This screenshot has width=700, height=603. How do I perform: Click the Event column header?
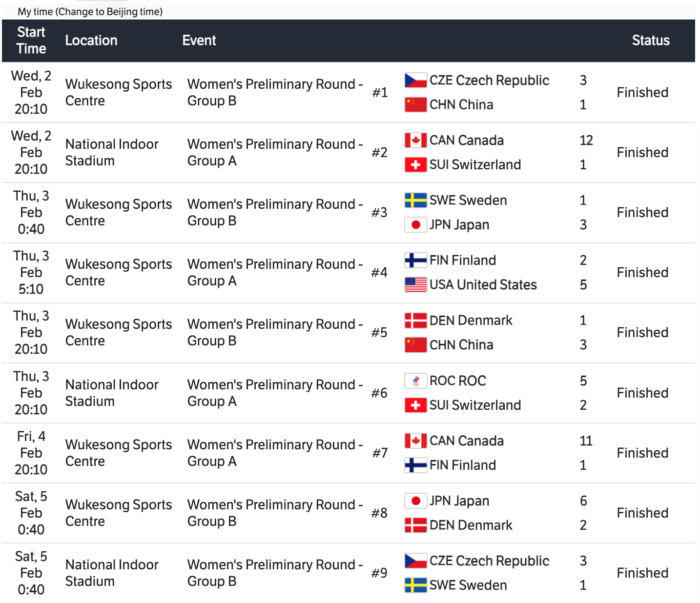[x=199, y=40]
